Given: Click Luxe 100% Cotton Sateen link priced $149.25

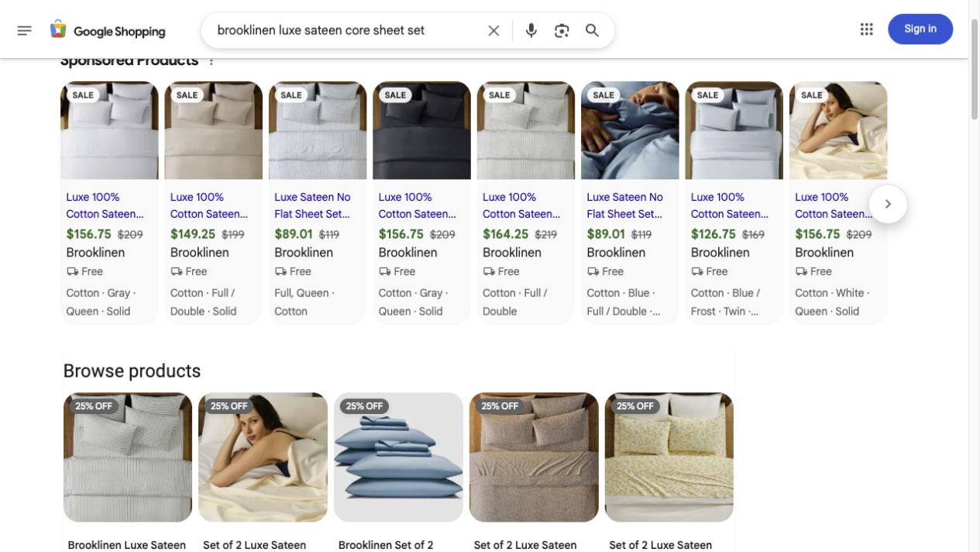Looking at the screenshot, I should pyautogui.click(x=209, y=205).
